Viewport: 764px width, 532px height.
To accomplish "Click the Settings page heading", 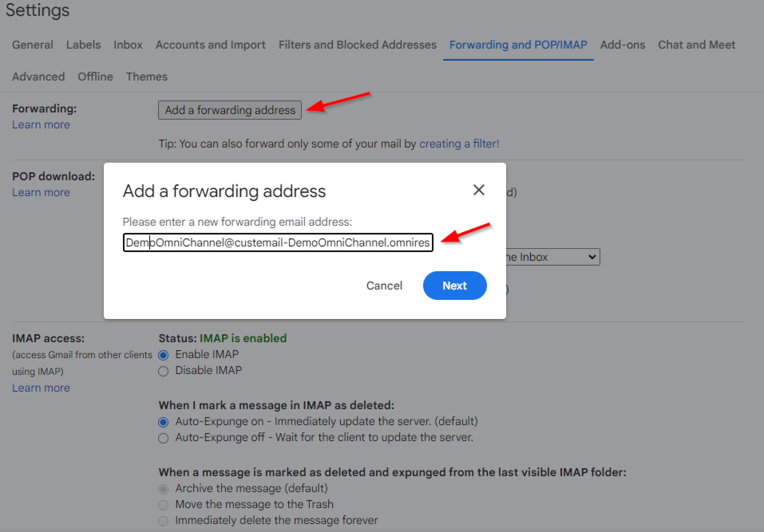I will click(x=38, y=10).
